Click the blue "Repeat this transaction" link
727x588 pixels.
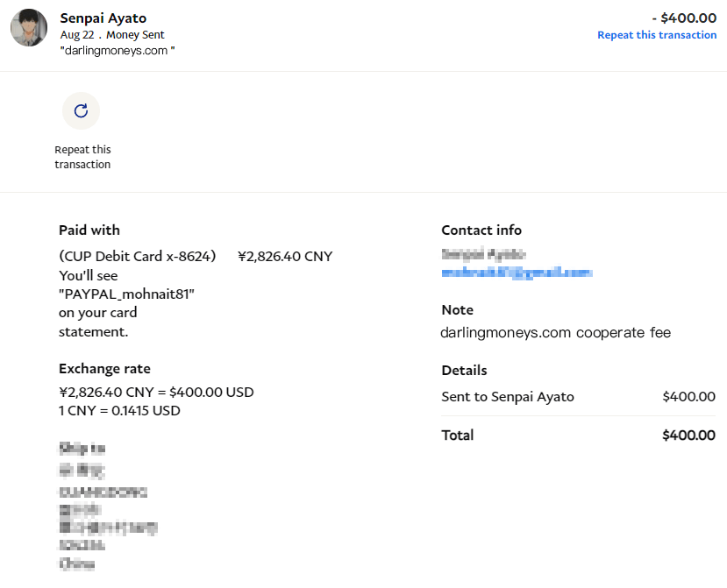[x=656, y=35]
